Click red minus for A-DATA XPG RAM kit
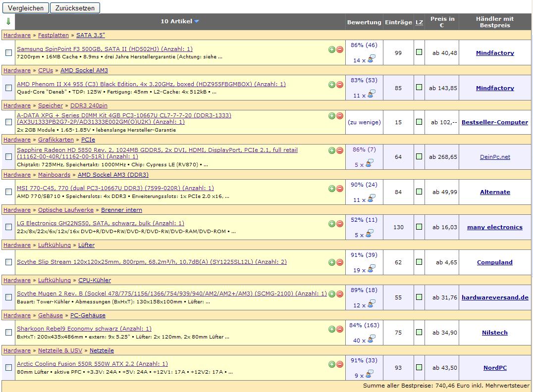The width and height of the screenshot is (533, 392). pos(340,116)
